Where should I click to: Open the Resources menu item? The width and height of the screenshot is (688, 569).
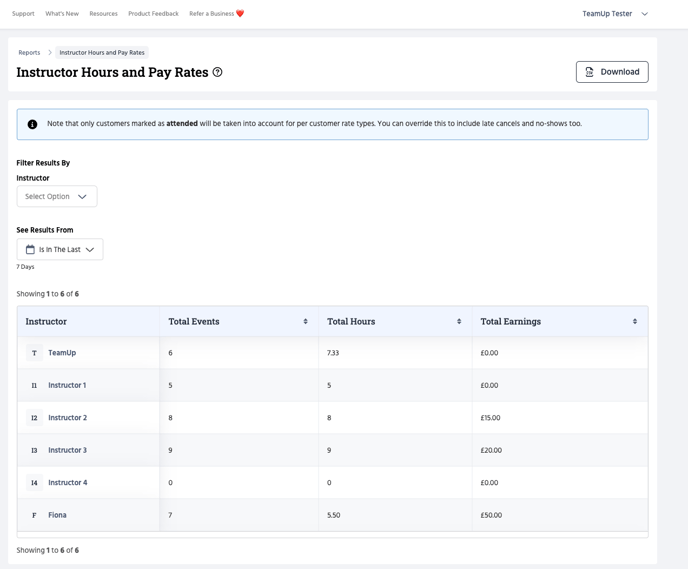pyautogui.click(x=103, y=14)
